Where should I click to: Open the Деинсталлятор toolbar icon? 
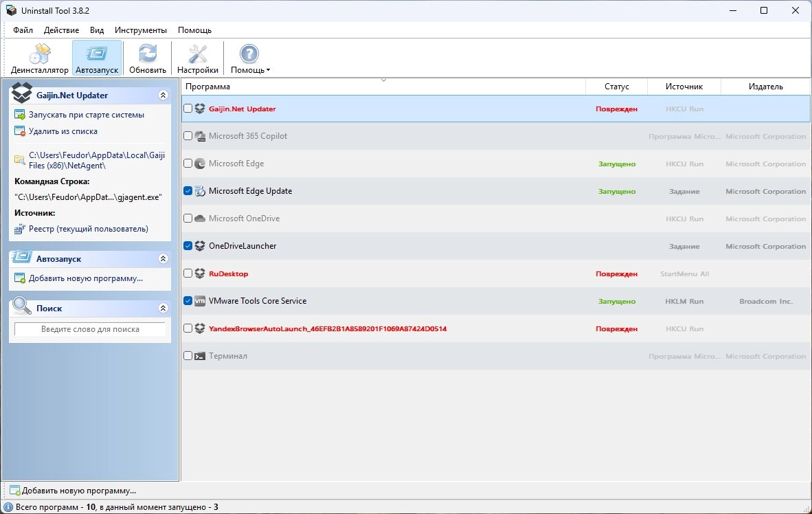point(40,54)
